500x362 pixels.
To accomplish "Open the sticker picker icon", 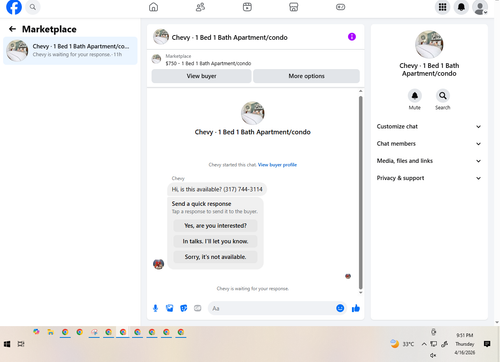I will point(184,308).
